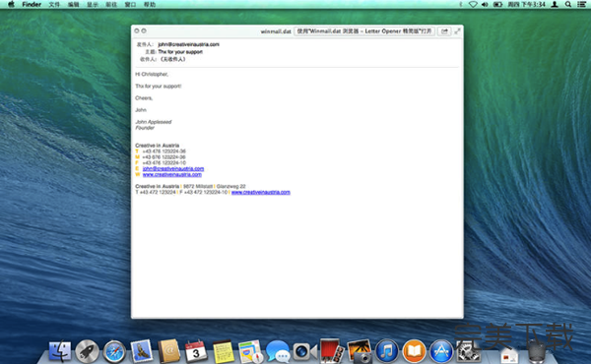Open yellow Notes icon in Dock

[224, 351]
